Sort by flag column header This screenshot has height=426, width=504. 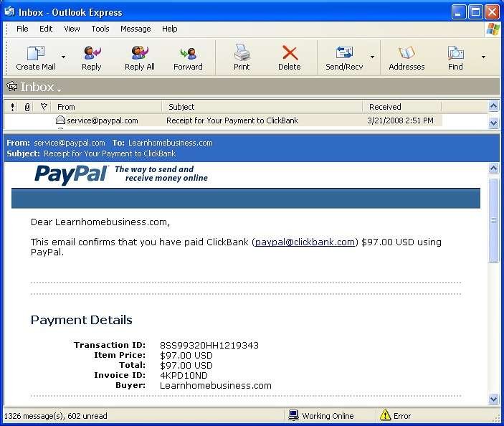[44, 107]
